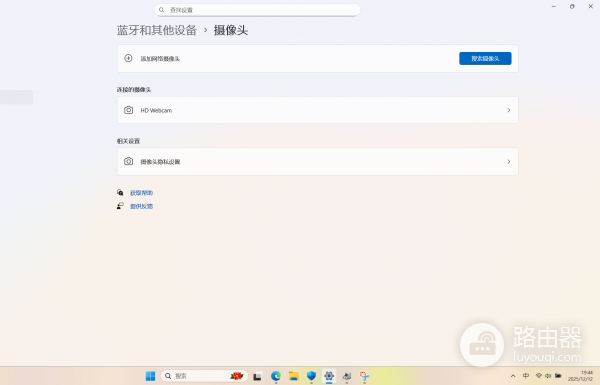The width and height of the screenshot is (600, 385).
Task: Click the feedback person icon
Action: click(x=120, y=206)
